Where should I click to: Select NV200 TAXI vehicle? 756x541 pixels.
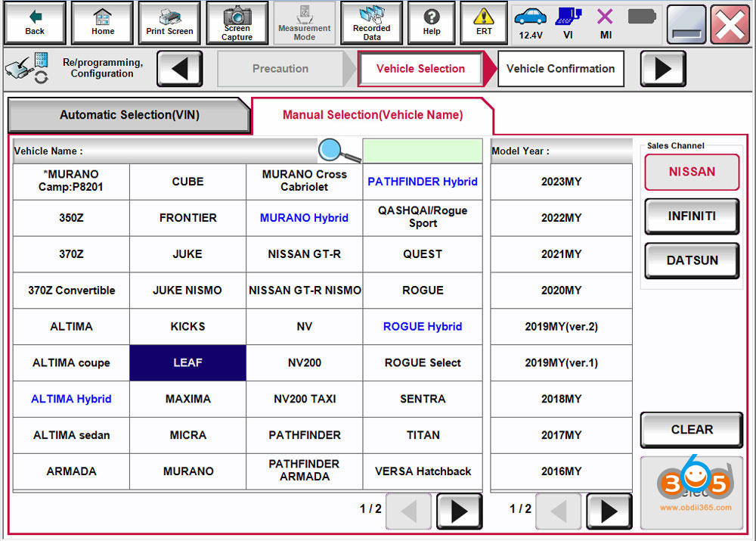[x=304, y=399]
